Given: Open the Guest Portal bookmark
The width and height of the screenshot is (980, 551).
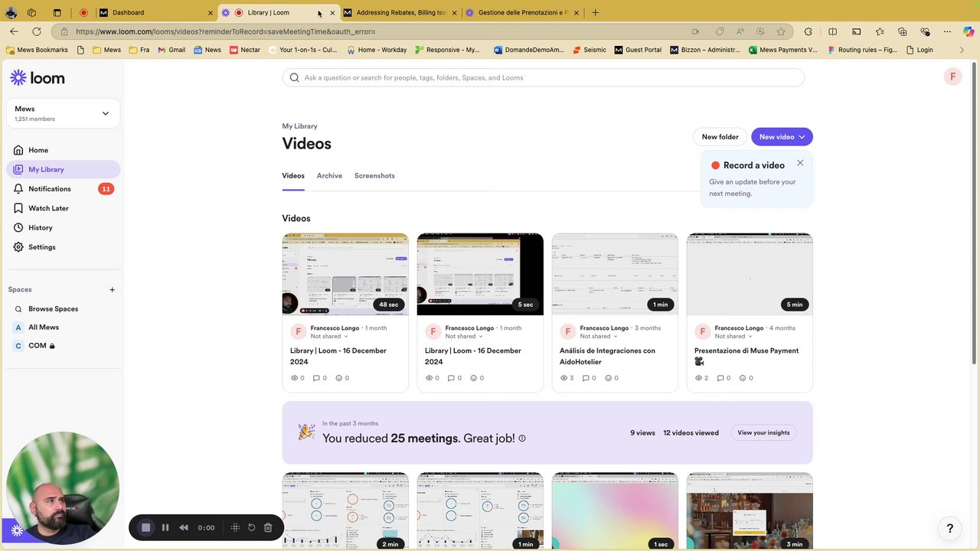Looking at the screenshot, I should tap(638, 50).
